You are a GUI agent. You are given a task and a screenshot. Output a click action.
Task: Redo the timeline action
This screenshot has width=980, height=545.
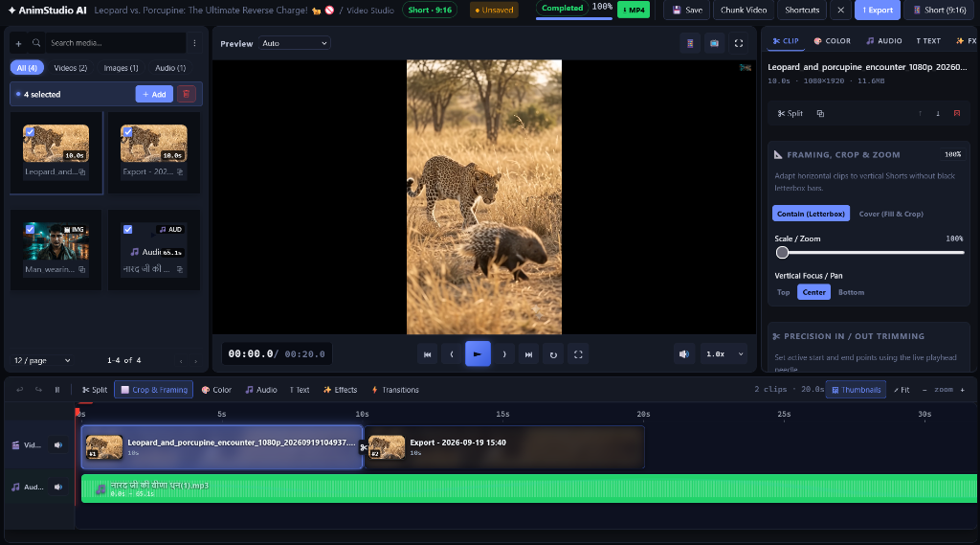point(38,389)
